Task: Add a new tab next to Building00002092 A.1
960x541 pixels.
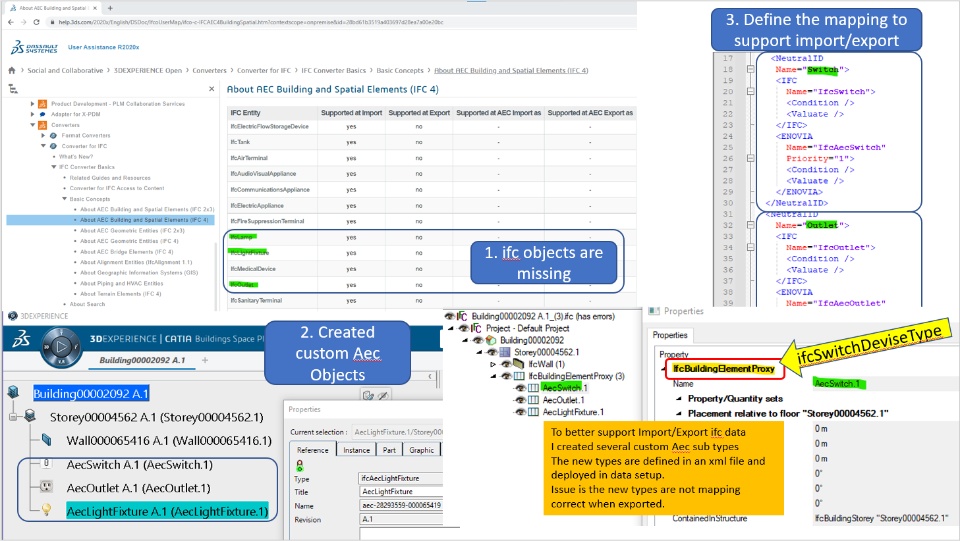Action: (205, 360)
